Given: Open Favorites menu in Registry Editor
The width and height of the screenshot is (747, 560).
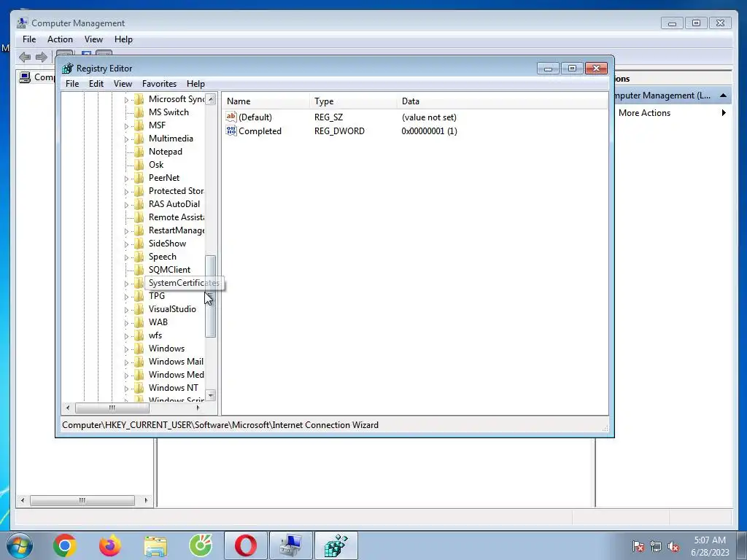Looking at the screenshot, I should click(159, 84).
